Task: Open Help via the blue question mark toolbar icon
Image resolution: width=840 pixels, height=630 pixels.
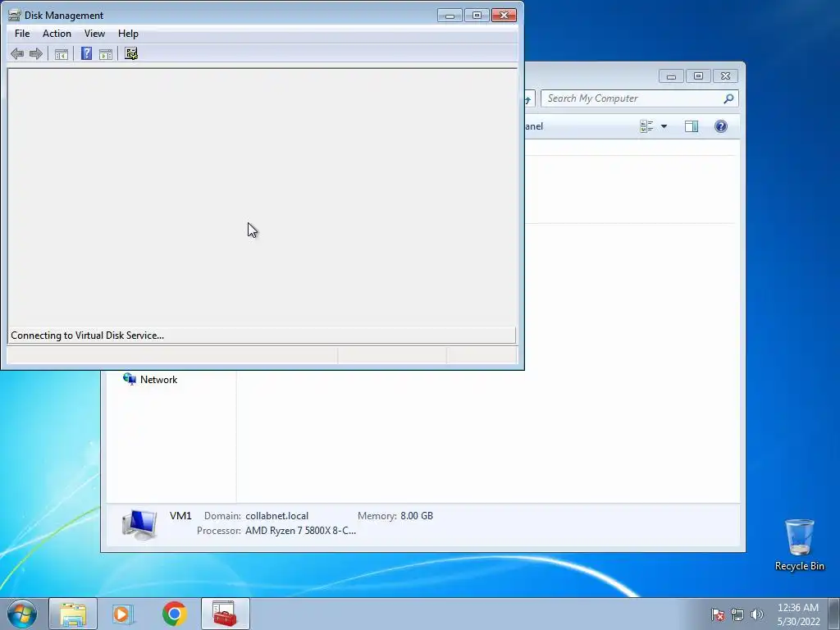Action: (x=86, y=53)
